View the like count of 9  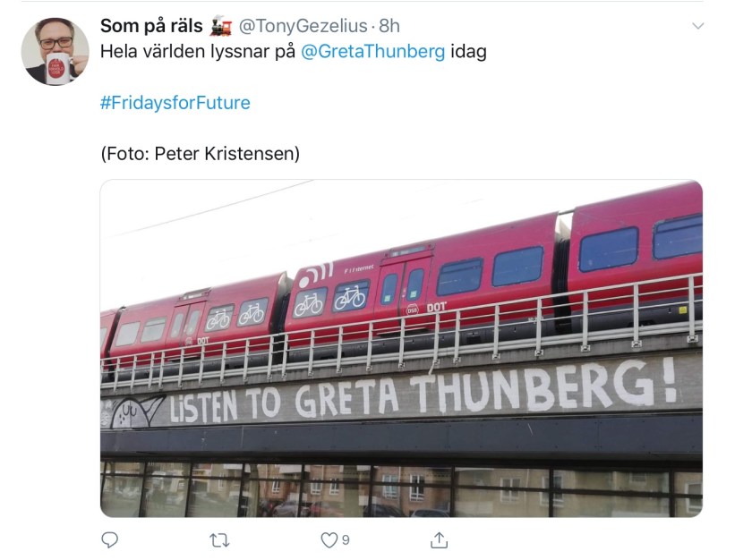(x=346, y=540)
